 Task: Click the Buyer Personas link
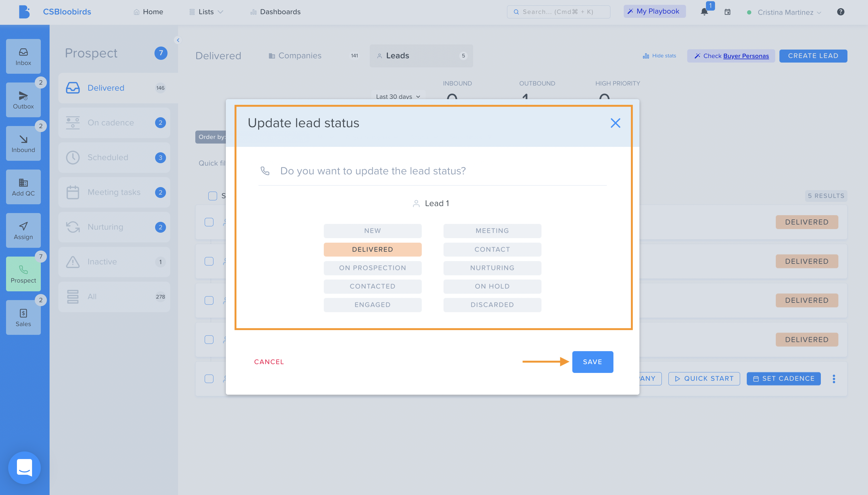[x=746, y=56]
